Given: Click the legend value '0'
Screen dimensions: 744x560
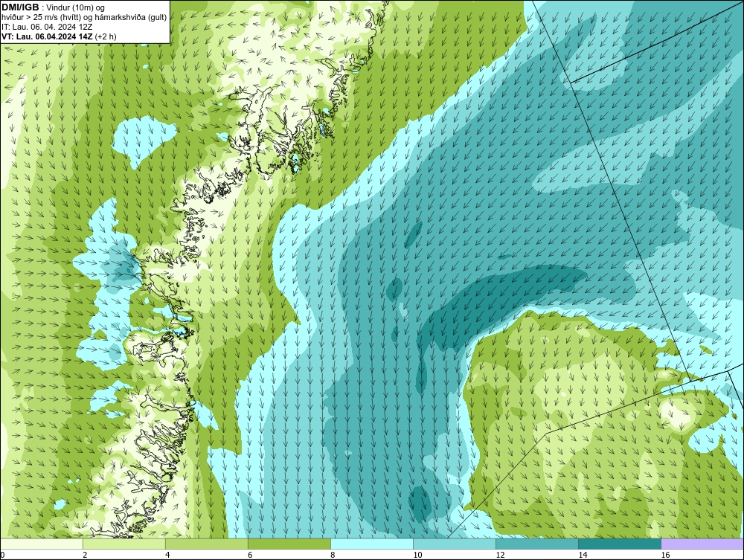Looking at the screenshot, I should point(2,555).
